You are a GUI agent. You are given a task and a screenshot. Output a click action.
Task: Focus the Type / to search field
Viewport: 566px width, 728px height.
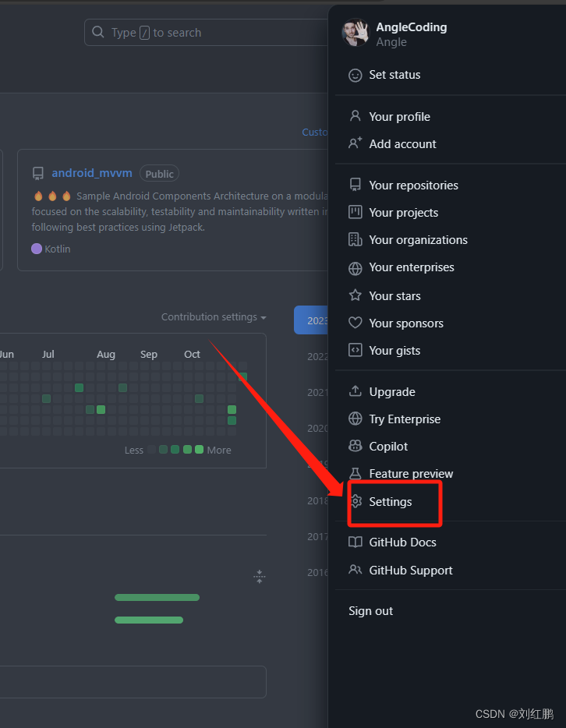pyautogui.click(x=206, y=33)
